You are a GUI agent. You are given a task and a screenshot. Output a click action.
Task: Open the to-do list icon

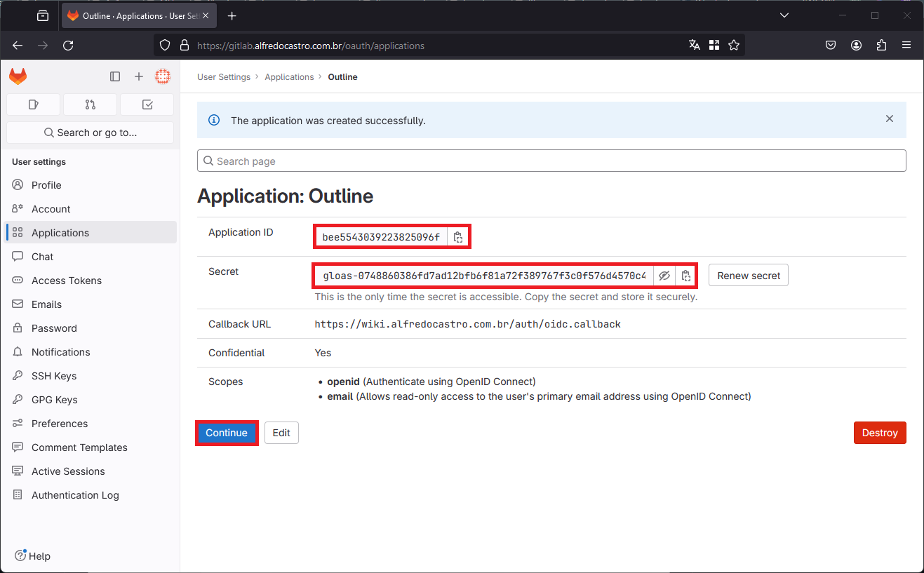(x=147, y=105)
